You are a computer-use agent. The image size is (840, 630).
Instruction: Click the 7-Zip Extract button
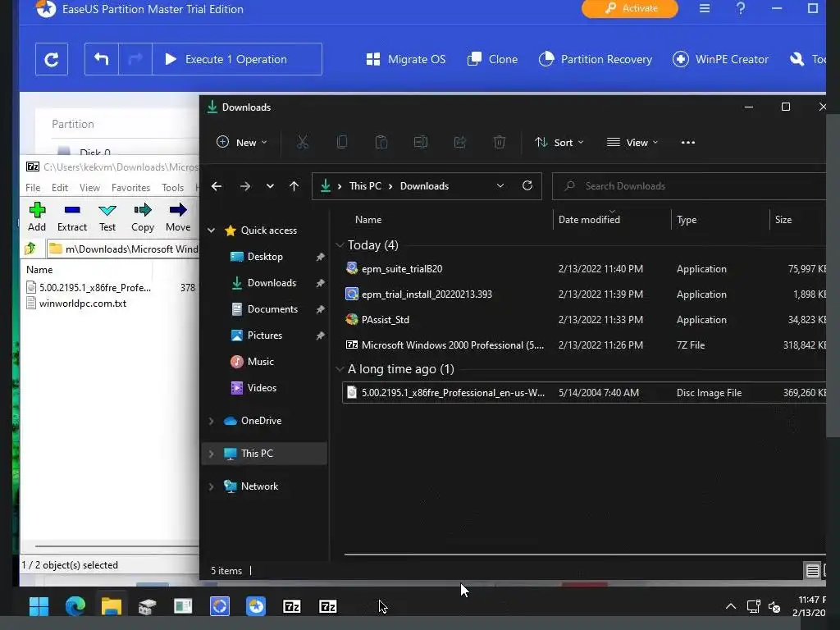(72, 217)
